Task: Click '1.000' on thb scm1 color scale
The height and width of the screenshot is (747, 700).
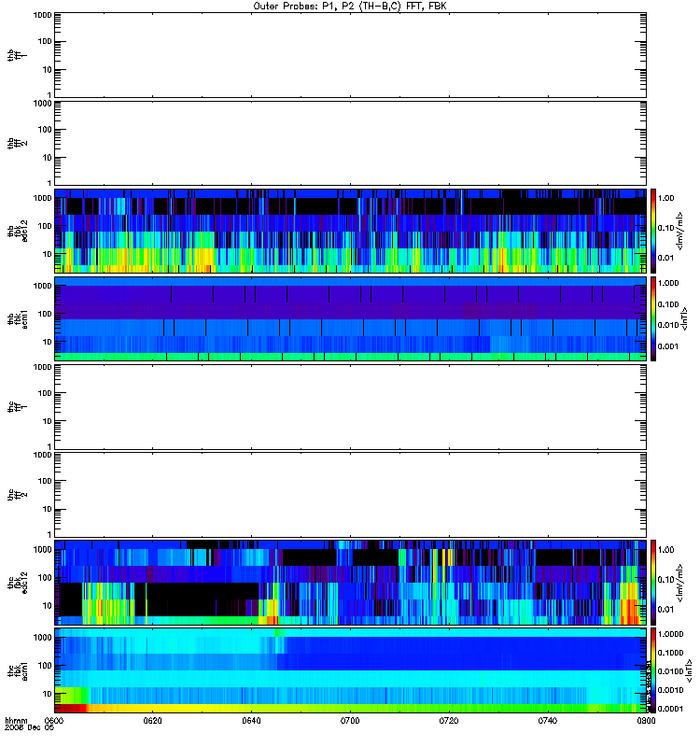Action: [667, 283]
